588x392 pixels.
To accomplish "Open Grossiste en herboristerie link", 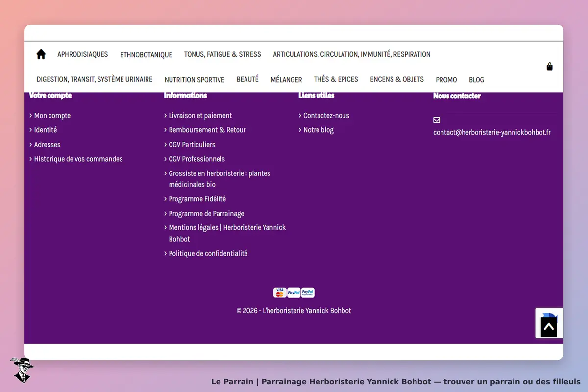I will tap(220, 179).
